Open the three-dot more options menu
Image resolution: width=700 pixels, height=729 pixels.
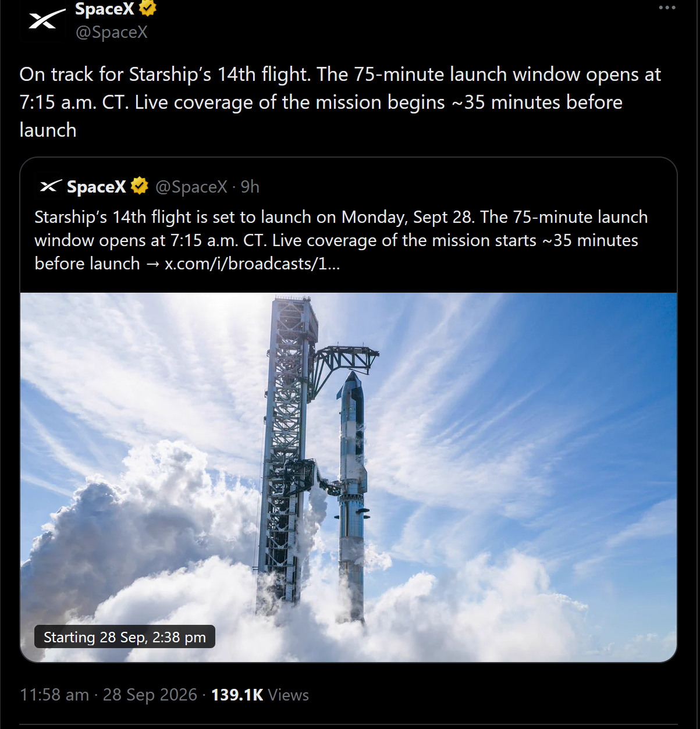click(667, 8)
